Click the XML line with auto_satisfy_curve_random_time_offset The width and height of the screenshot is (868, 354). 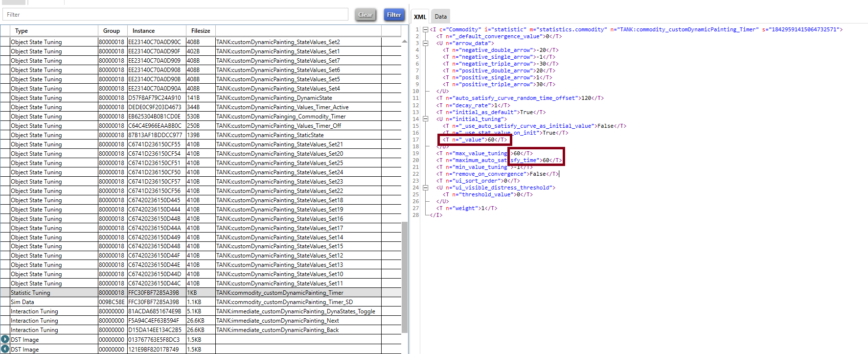coord(520,98)
